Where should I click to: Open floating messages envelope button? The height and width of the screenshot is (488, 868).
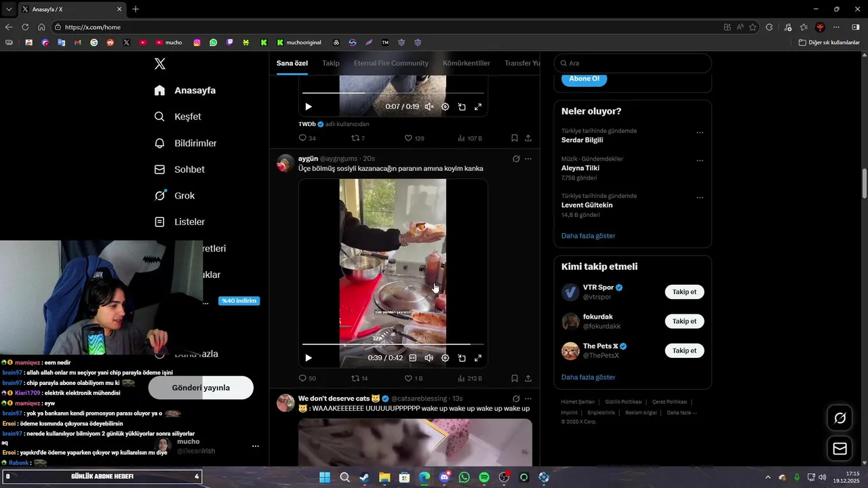(840, 449)
